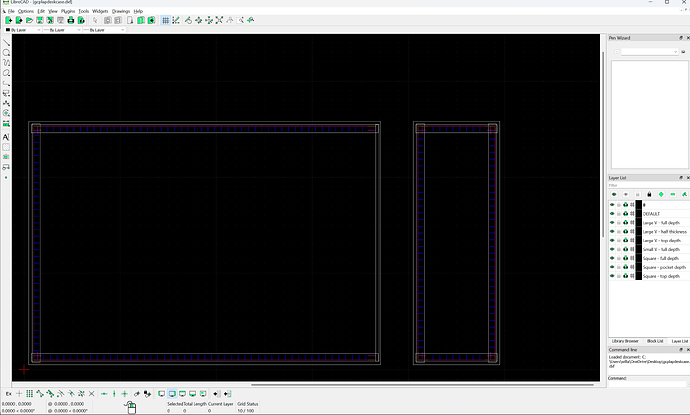Click the layer Filter input field

(649, 185)
